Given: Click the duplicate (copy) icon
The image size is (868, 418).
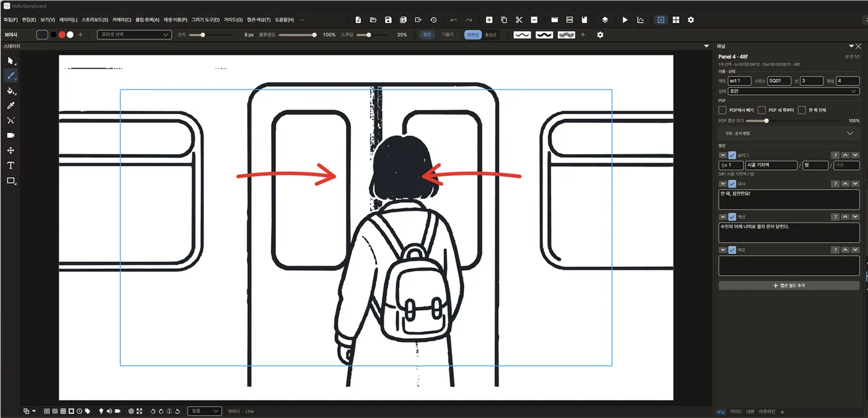Looking at the screenshot, I should click(x=504, y=20).
